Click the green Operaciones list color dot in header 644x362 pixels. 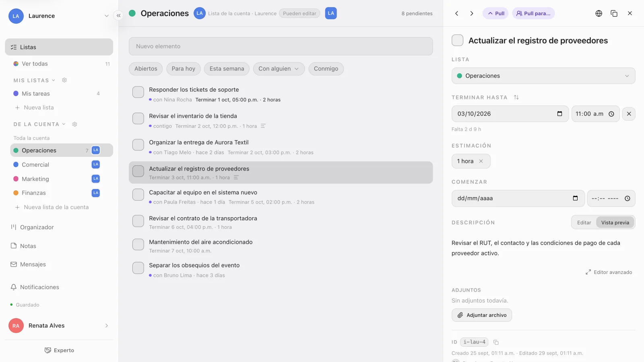tap(132, 13)
